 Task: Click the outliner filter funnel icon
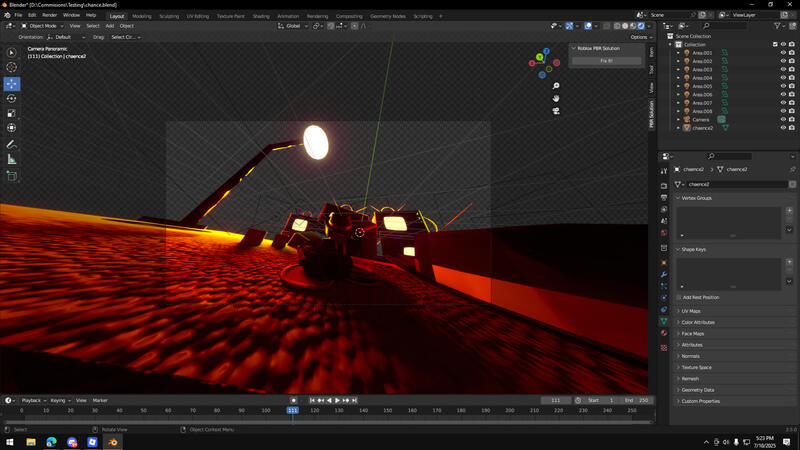[777, 26]
